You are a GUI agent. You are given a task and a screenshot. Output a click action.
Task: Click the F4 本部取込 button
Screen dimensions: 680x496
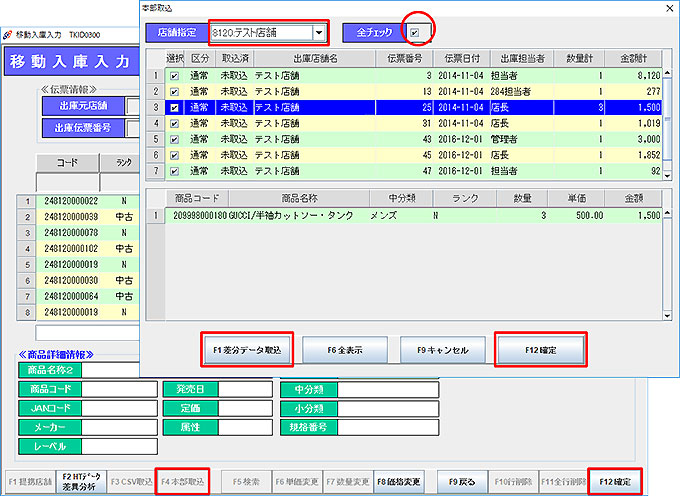coord(183,482)
